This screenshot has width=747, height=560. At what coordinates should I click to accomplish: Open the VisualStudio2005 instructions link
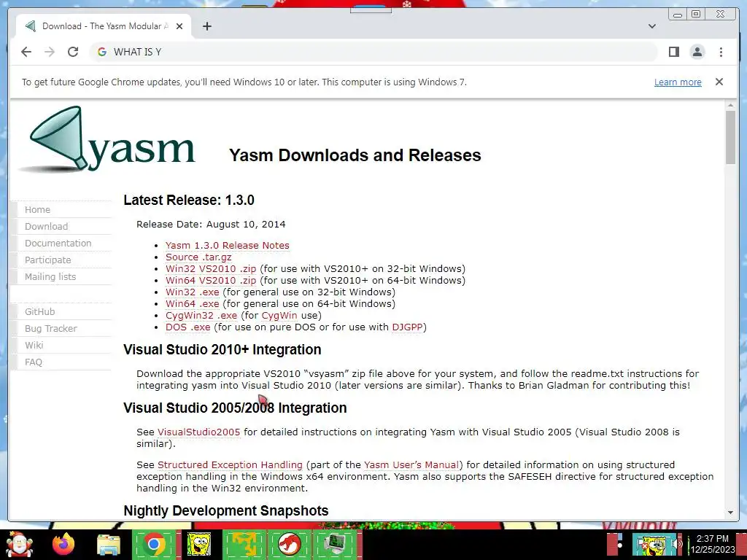(x=198, y=432)
